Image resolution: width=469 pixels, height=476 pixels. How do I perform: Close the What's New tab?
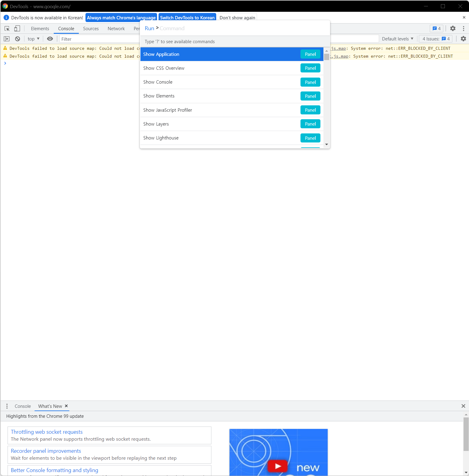[66, 406]
